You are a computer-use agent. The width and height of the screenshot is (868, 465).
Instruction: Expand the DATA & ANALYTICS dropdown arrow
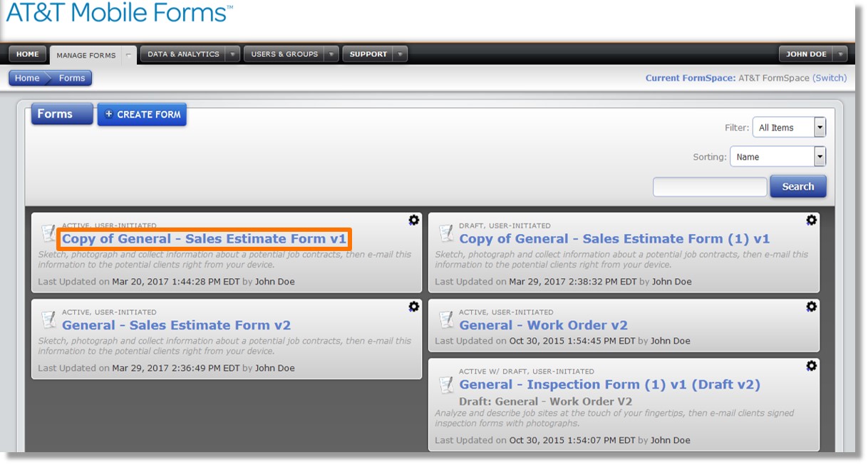click(232, 54)
